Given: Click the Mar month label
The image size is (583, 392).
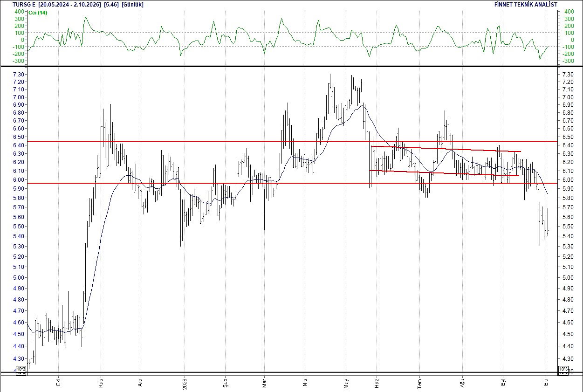Looking at the screenshot, I should click(264, 382).
